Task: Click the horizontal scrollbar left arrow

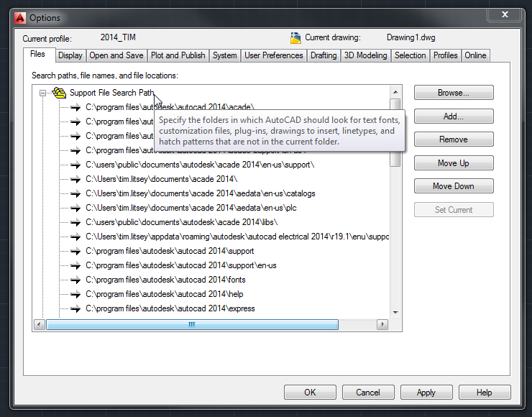Action: click(x=39, y=325)
